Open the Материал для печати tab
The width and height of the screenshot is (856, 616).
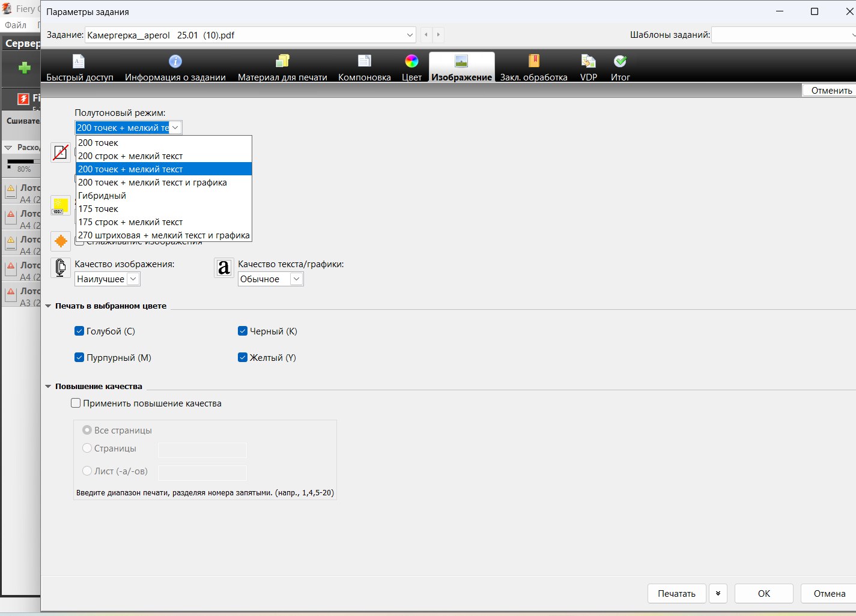click(282, 67)
